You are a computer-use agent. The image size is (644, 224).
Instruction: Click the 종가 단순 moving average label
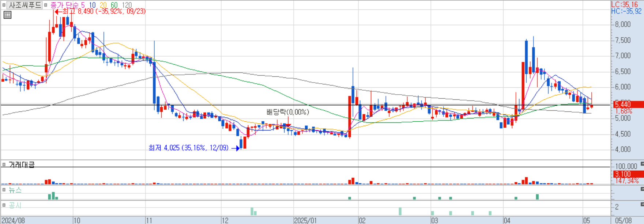64,5
